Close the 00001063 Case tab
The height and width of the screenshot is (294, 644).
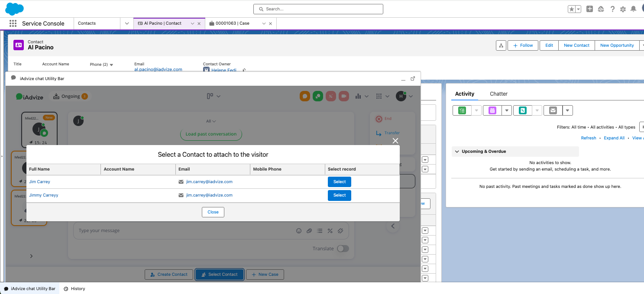271,24
